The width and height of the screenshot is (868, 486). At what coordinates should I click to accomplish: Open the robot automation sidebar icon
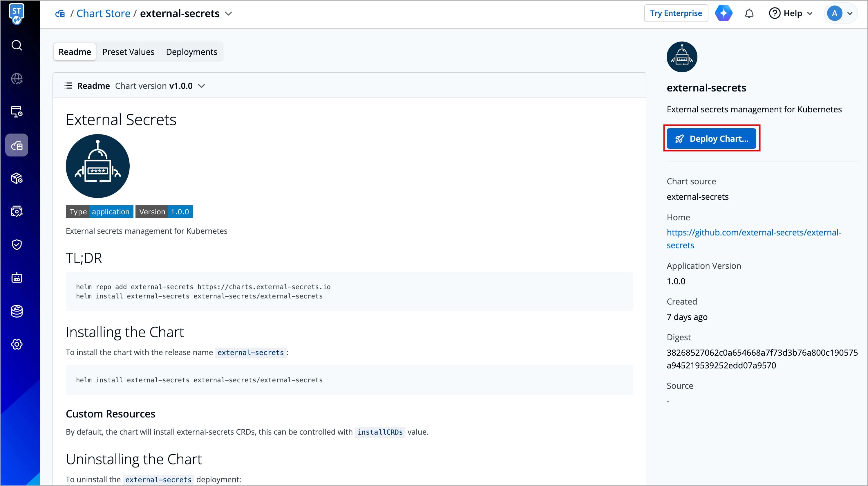17,278
